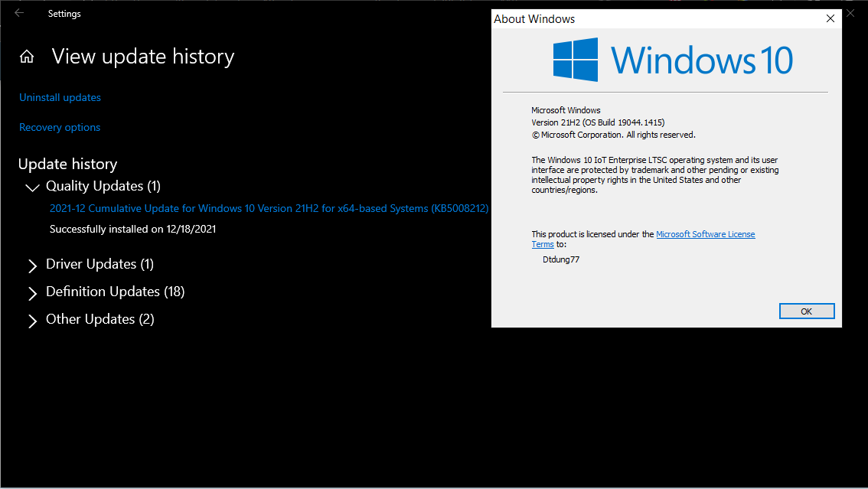Click the 'Version 21H2 (OS Build 19044.1415)' text

(x=598, y=122)
